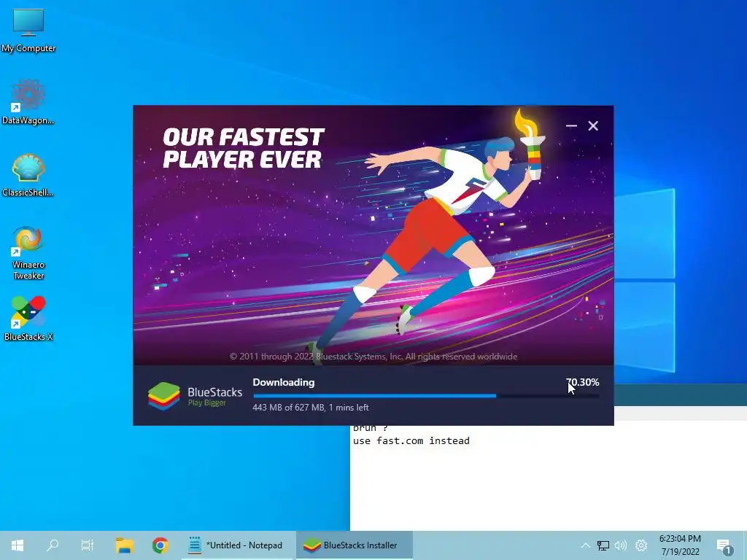Open the network status tray icon
The image size is (747, 560).
pos(603,545)
